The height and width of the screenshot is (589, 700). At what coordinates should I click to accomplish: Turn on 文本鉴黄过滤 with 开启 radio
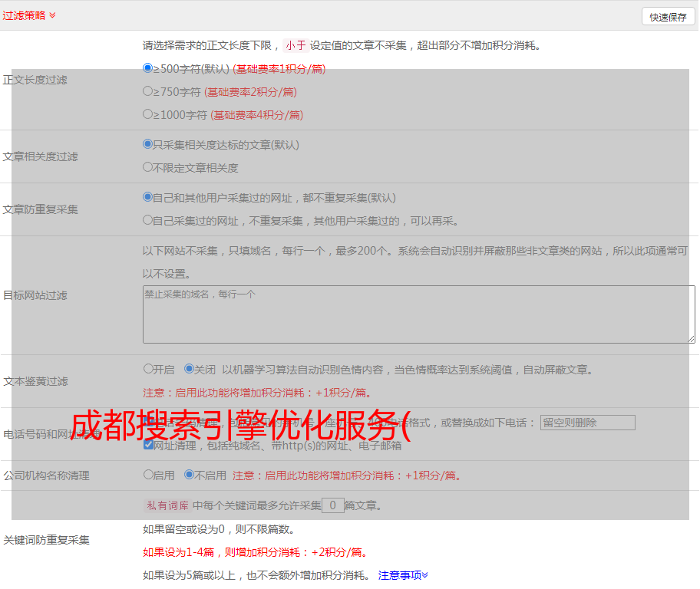tap(148, 369)
